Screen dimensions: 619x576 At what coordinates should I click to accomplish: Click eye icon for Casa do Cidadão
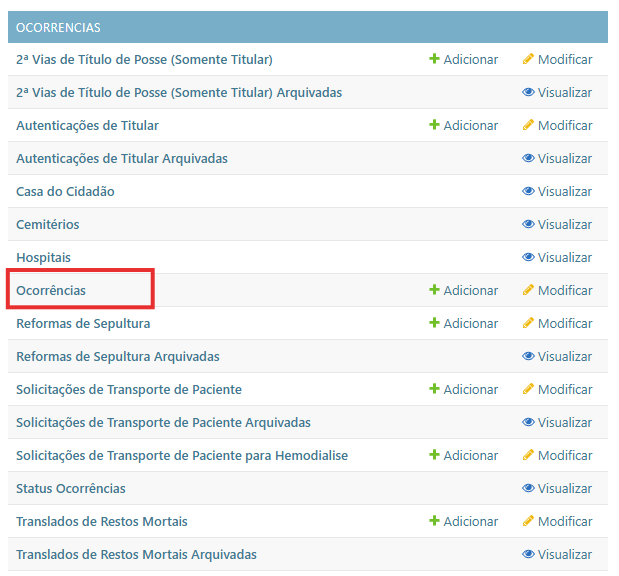pyautogui.click(x=528, y=191)
